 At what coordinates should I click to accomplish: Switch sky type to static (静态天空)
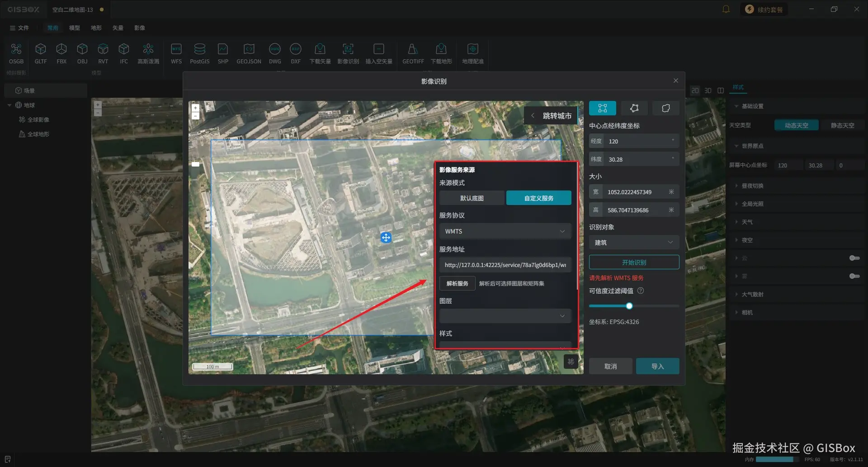click(843, 125)
